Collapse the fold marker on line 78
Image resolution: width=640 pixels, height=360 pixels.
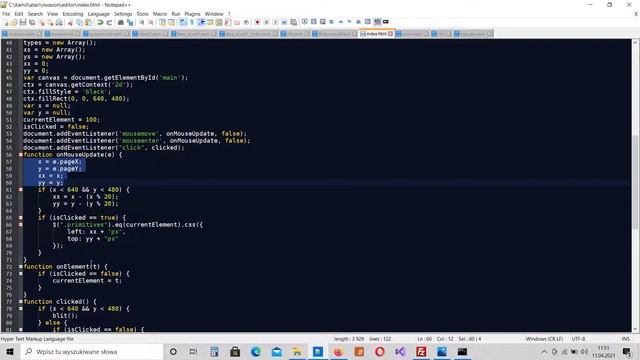21,309
